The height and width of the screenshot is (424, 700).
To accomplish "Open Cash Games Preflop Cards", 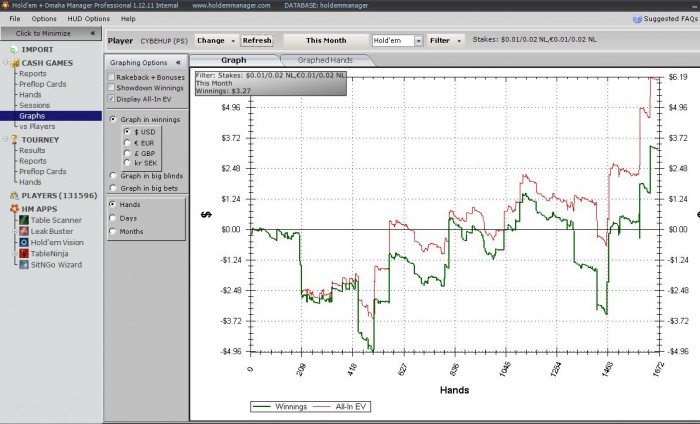I will [x=42, y=84].
